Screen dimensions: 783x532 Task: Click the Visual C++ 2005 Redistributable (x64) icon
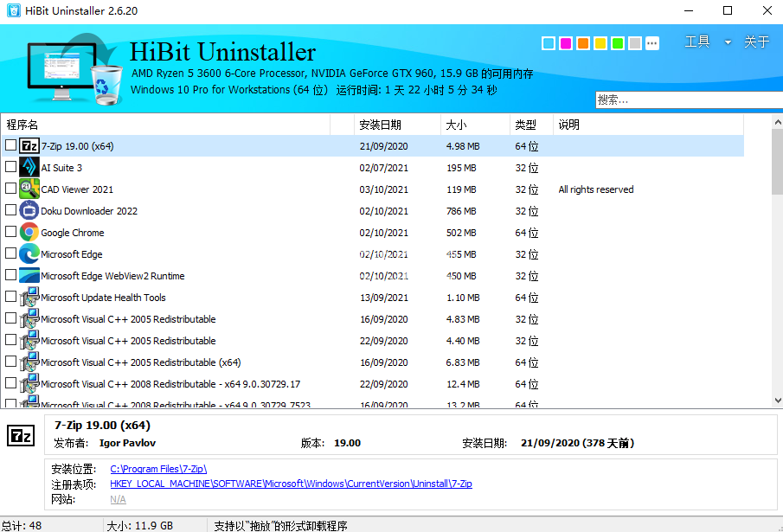point(29,362)
